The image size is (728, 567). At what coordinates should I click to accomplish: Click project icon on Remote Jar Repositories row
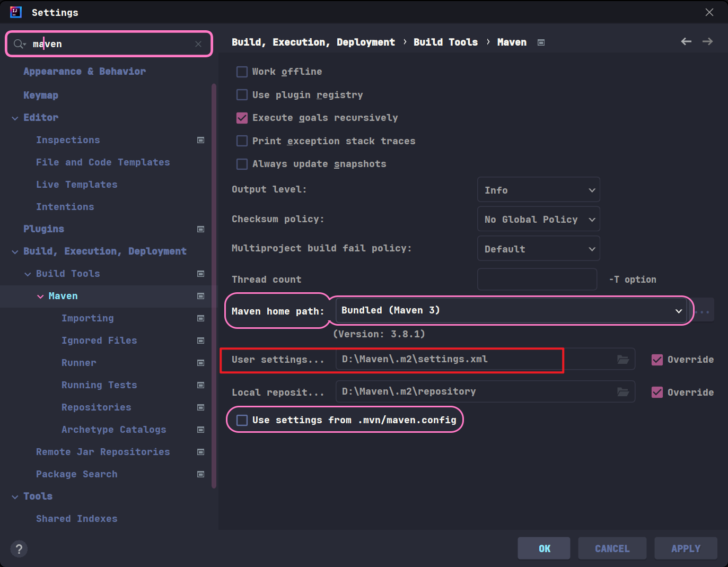pos(200,452)
